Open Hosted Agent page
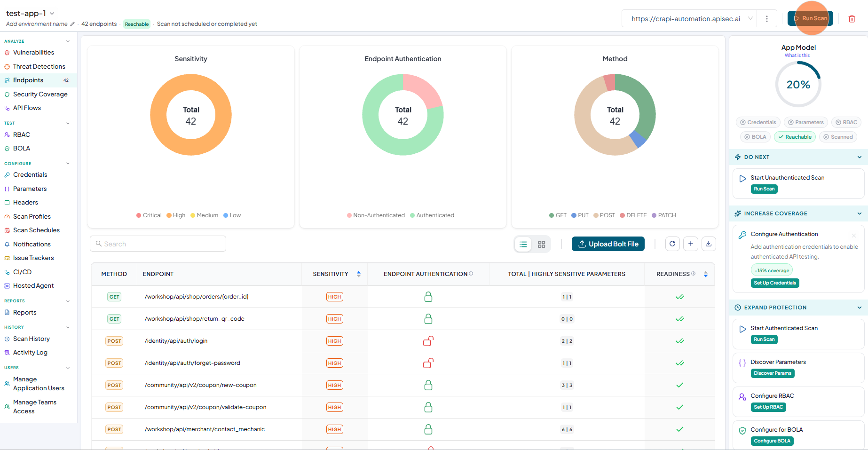868x450 pixels. (x=33, y=285)
